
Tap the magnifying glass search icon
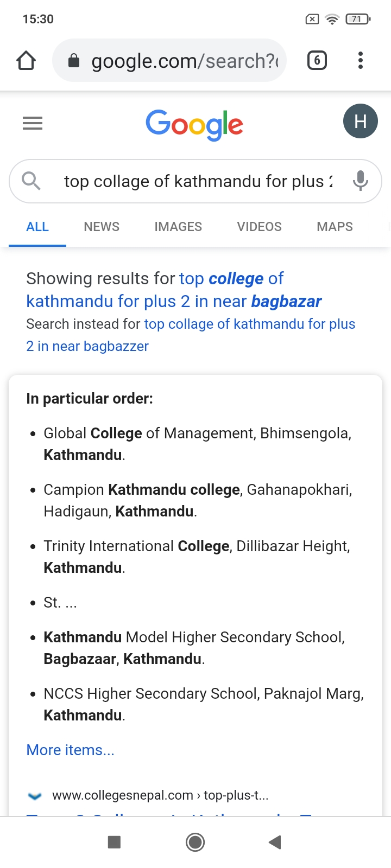(x=31, y=181)
